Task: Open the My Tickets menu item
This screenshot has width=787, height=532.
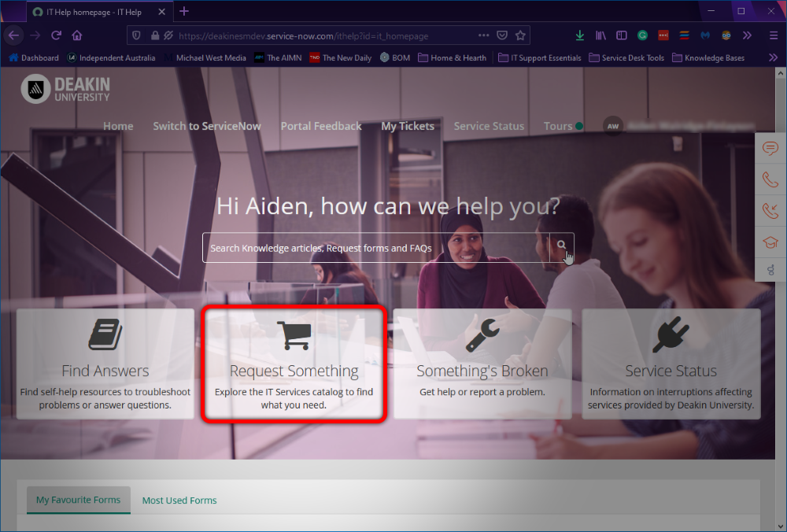Action: point(408,126)
